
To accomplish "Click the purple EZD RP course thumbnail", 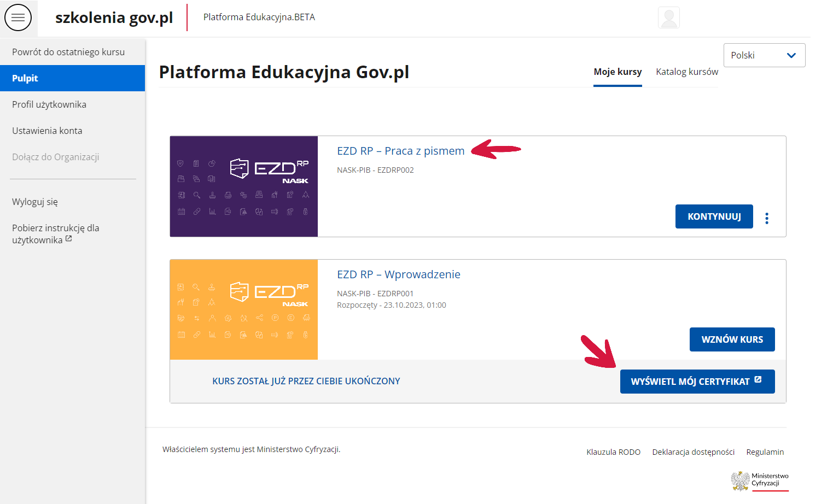I will [x=244, y=186].
